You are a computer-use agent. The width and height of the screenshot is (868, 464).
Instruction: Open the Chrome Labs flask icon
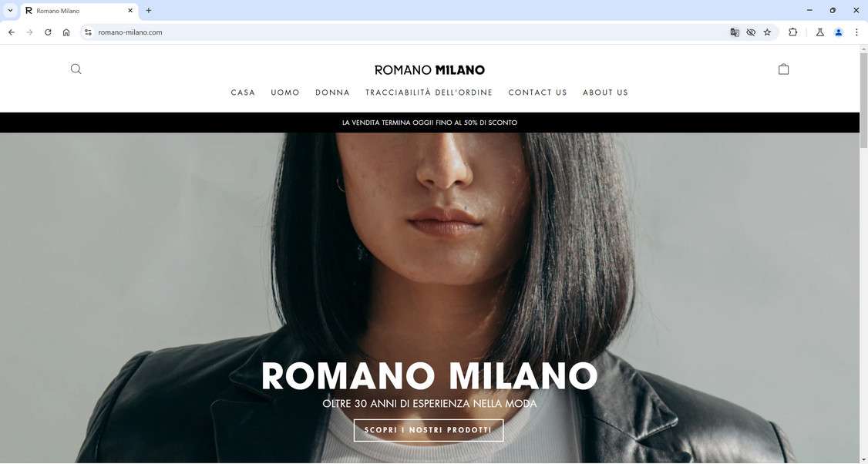820,32
